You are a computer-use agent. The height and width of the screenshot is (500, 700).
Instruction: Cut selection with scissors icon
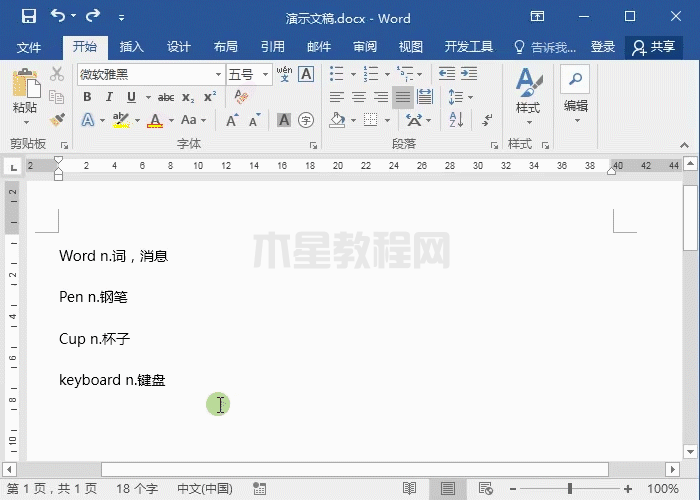pos(57,74)
